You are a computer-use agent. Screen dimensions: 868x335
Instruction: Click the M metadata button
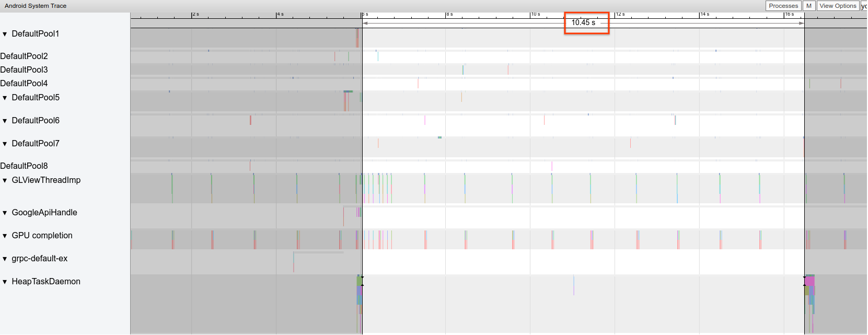[x=808, y=6]
